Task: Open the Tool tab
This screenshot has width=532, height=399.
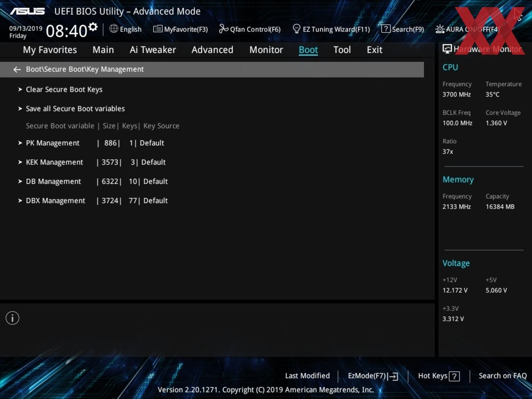Action: point(342,50)
